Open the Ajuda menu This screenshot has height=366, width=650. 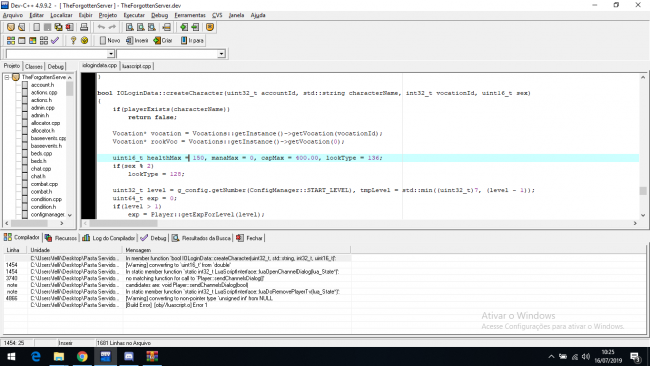258,15
